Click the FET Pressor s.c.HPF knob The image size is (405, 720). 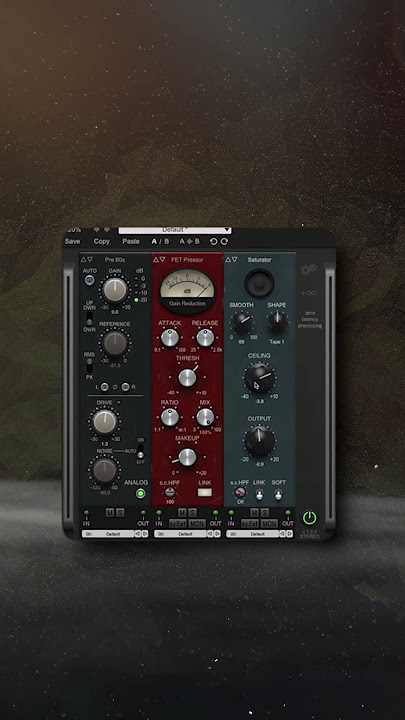[170, 492]
